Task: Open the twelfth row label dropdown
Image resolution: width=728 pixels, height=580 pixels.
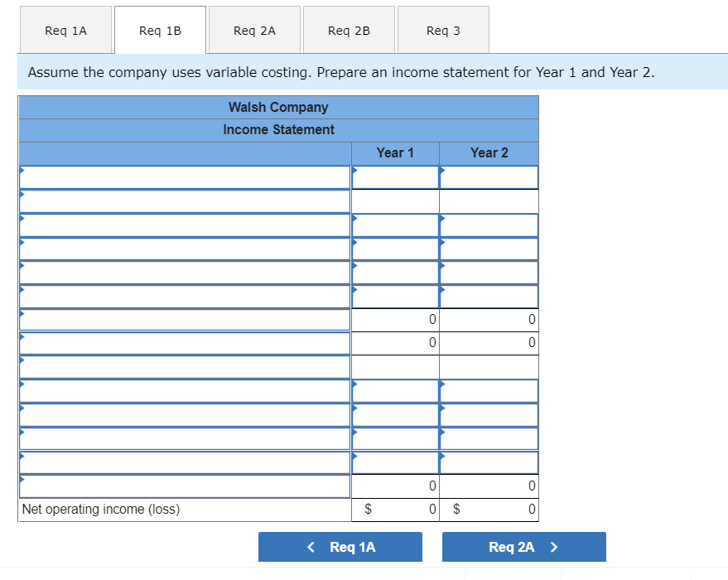Action: point(185,438)
